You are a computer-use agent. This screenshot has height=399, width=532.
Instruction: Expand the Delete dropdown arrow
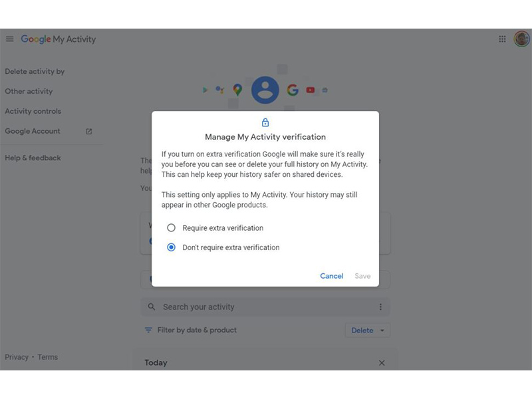coord(382,331)
